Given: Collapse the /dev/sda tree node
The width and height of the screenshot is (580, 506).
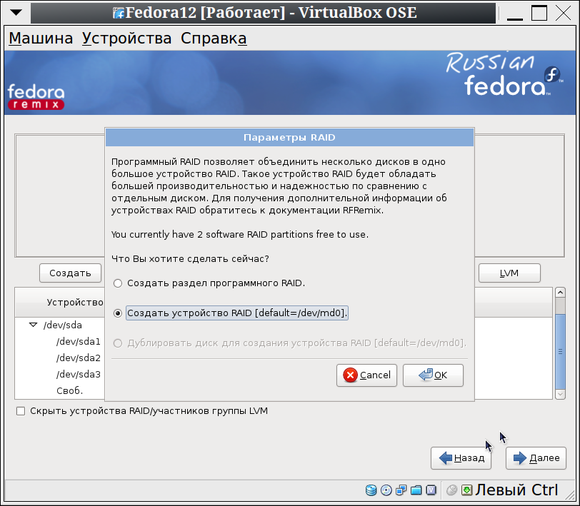Looking at the screenshot, I should click(x=33, y=325).
